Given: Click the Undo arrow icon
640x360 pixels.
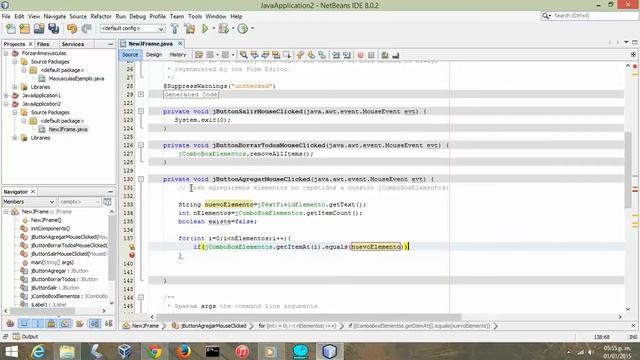Looking at the screenshot, I should (x=72, y=29).
